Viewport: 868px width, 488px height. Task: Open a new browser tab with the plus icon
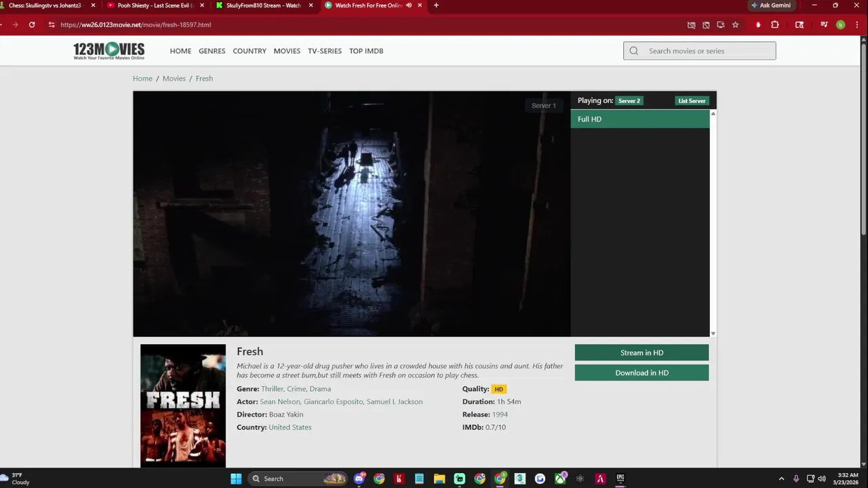[x=436, y=5]
